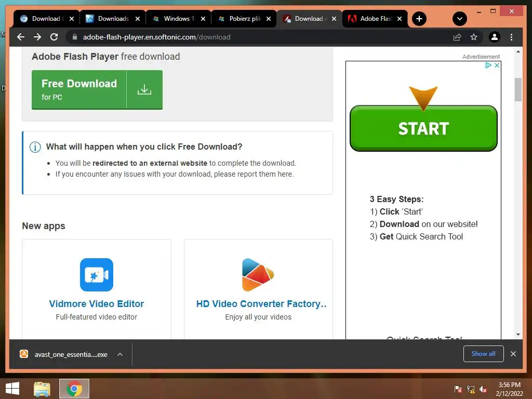The image size is (532, 399).
Task: Reload the Softonic download page
Action: point(54,37)
